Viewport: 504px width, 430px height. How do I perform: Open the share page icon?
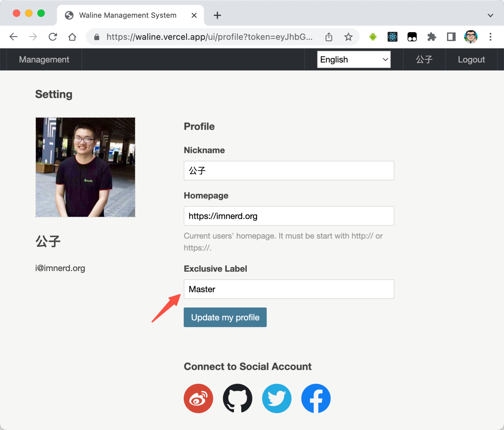coord(329,37)
